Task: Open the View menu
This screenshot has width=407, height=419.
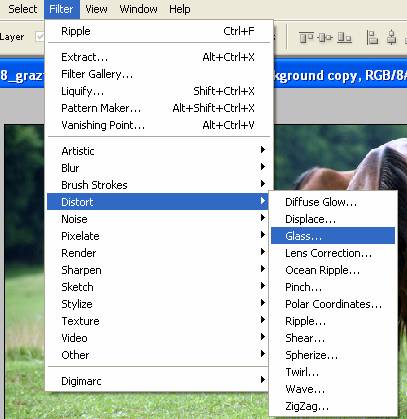Action: [96, 9]
